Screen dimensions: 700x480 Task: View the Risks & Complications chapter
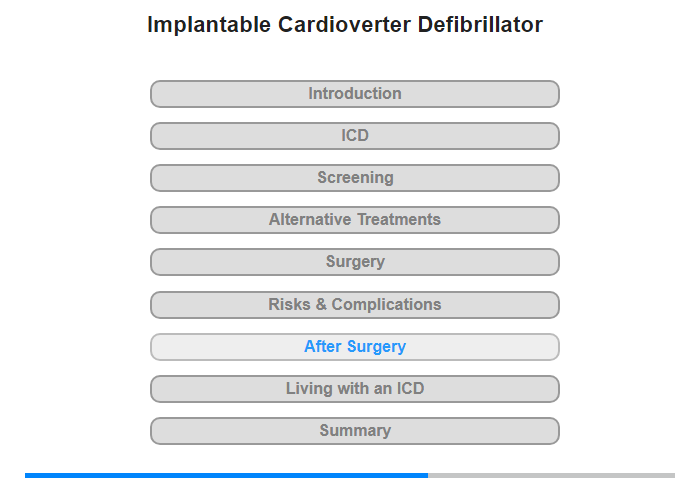point(354,304)
